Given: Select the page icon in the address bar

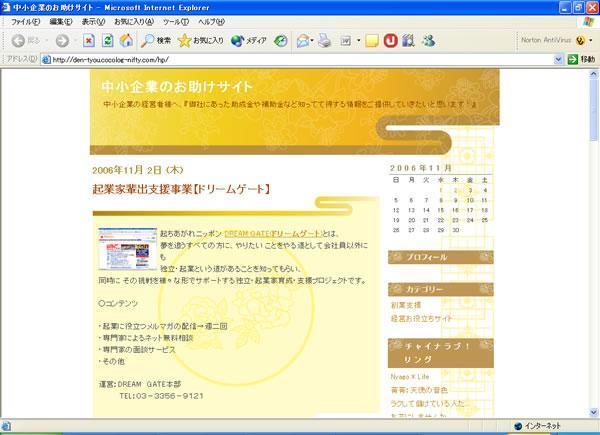Looking at the screenshot, I should click(46, 59).
